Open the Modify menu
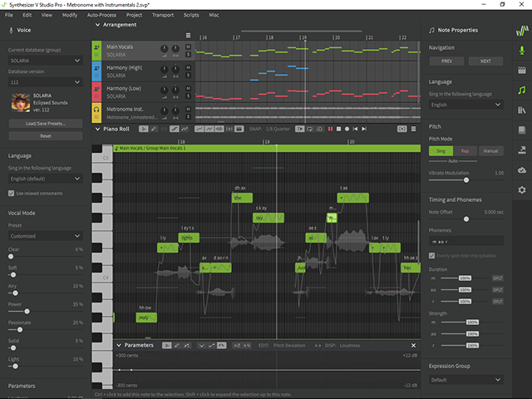The width and height of the screenshot is (532, 399). [70, 15]
